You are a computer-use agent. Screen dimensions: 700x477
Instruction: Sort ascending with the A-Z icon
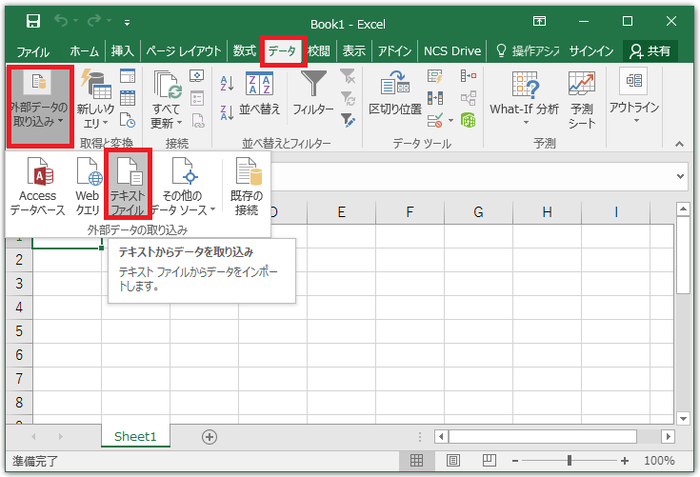click(x=227, y=83)
